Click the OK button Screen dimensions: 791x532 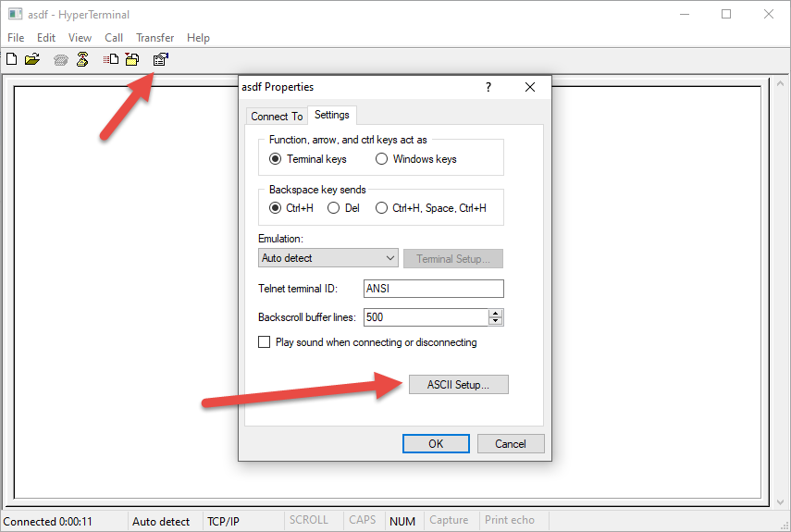point(436,444)
